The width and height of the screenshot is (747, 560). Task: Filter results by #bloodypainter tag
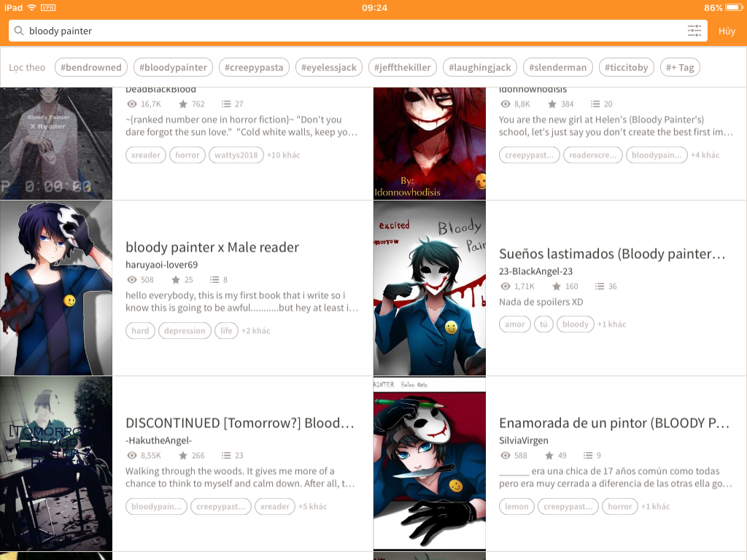pyautogui.click(x=173, y=67)
